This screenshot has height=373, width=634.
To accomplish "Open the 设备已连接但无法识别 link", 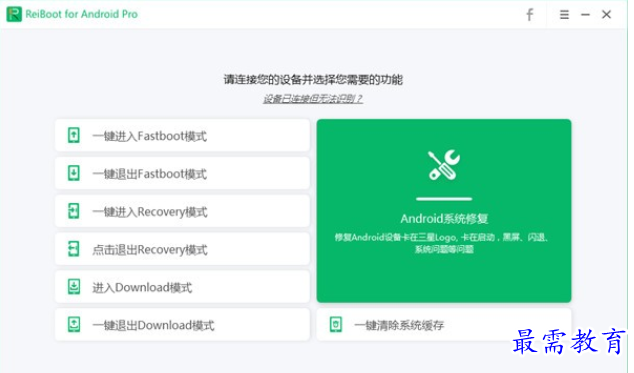I will 313,99.
